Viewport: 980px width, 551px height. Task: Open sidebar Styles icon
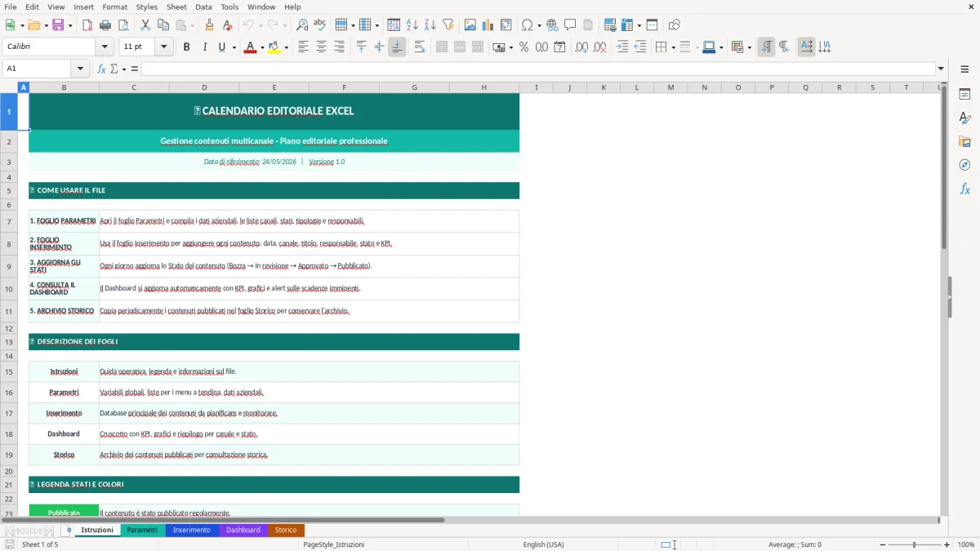964,118
